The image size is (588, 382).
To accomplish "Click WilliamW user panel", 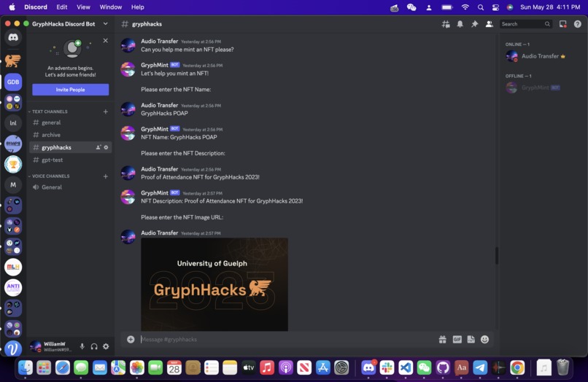I will [x=51, y=346].
